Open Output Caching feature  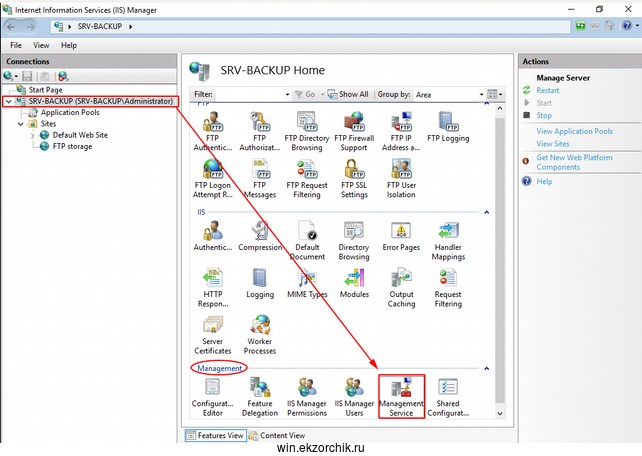coord(401,287)
